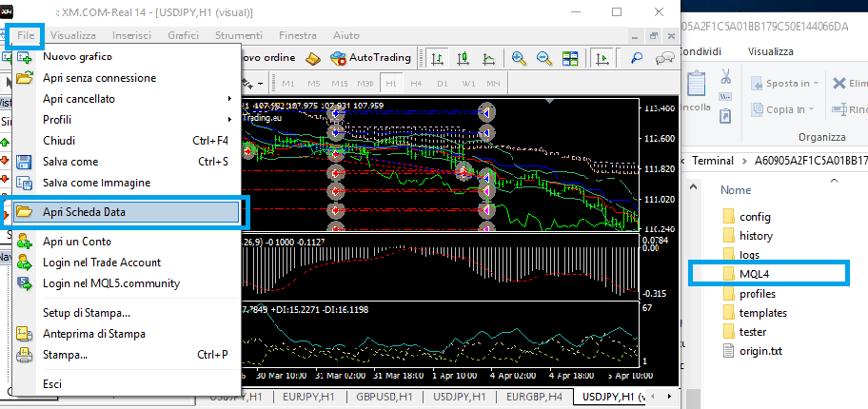Click Apri Scheda Data
868x409 pixels.
coord(127,211)
